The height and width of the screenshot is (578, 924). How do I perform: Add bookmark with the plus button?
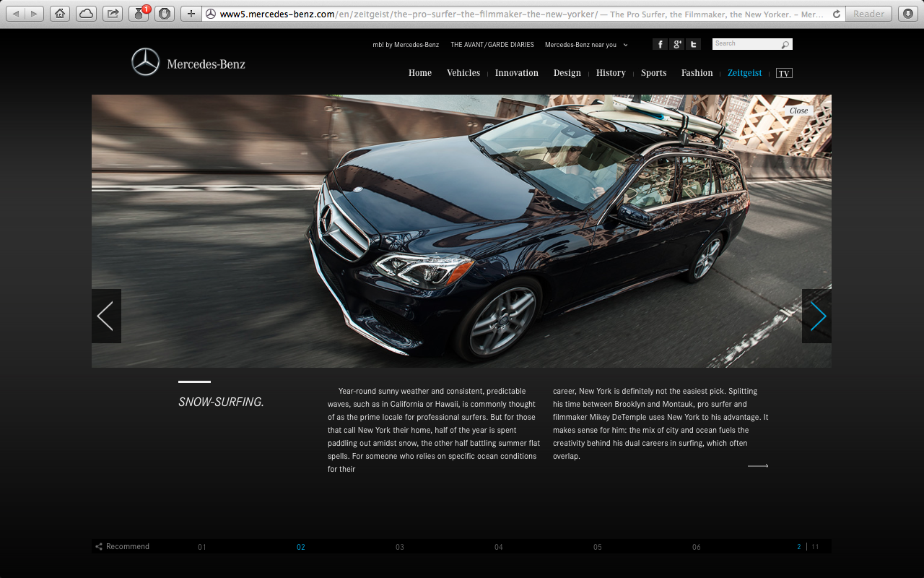tap(191, 14)
